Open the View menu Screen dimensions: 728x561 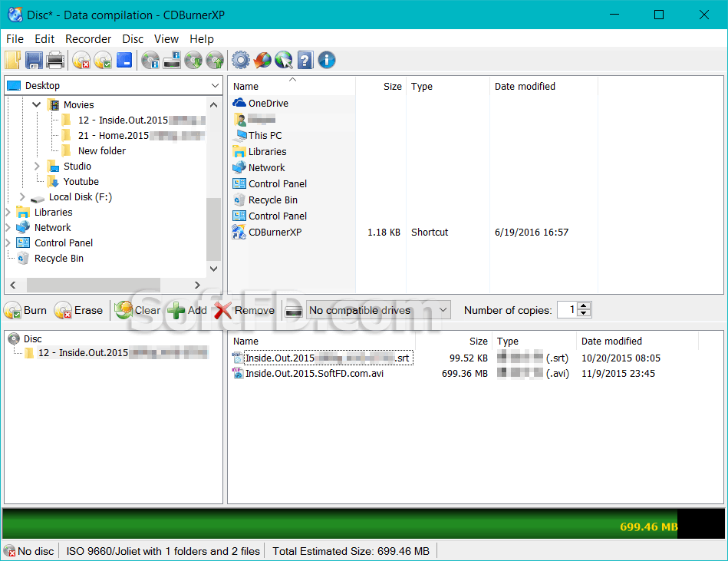pyautogui.click(x=166, y=39)
